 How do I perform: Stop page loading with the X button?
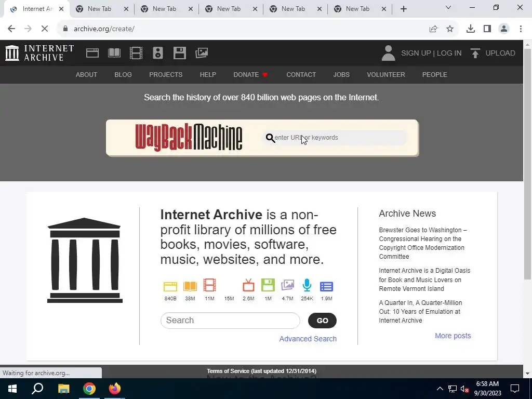[x=45, y=29]
